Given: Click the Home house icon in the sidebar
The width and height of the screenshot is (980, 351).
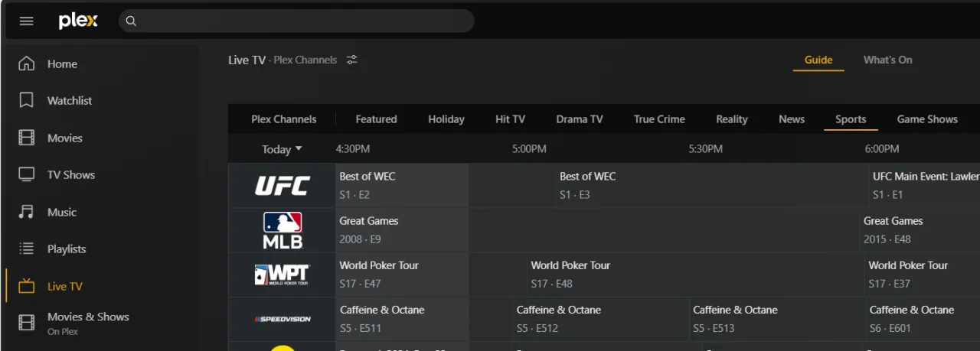Looking at the screenshot, I should click(x=27, y=63).
